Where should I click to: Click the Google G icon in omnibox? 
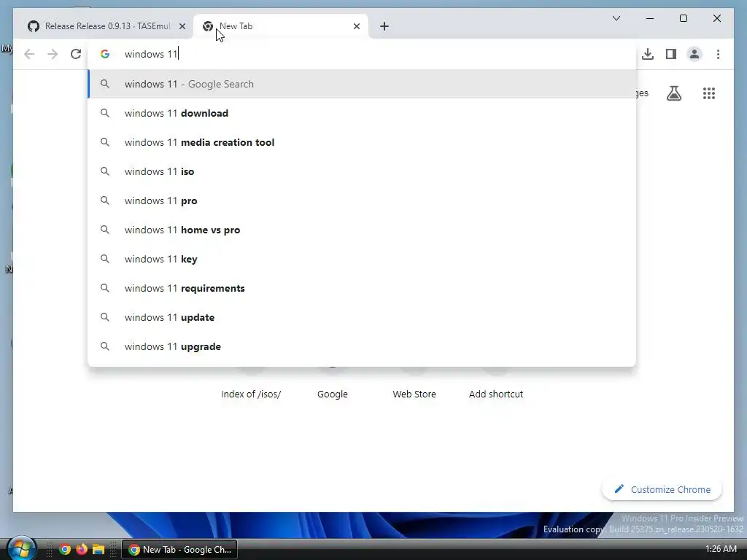(x=105, y=54)
